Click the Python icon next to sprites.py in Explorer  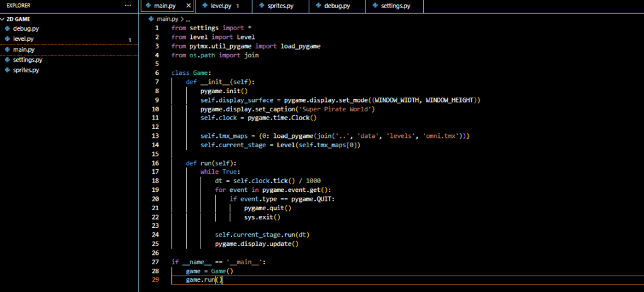coord(7,70)
